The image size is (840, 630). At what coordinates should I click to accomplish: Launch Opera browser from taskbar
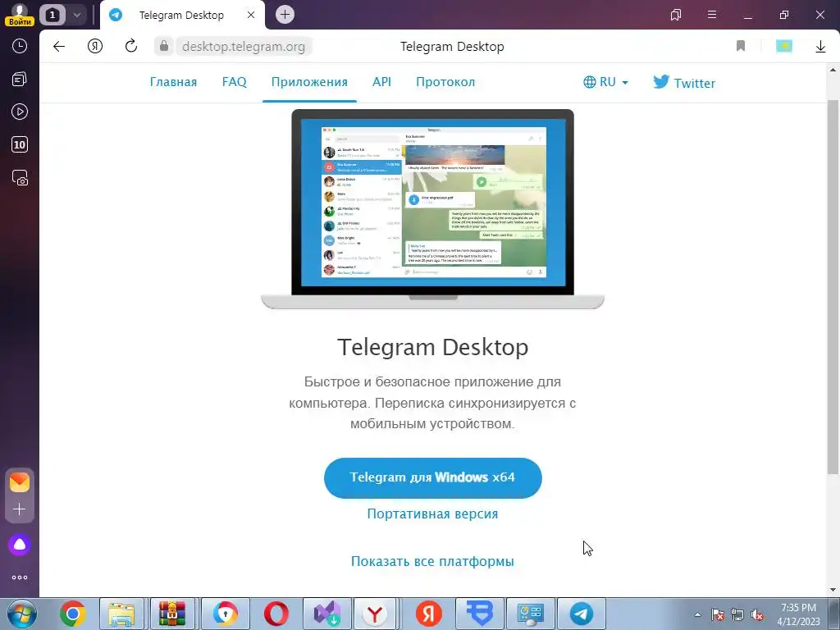[276, 614]
